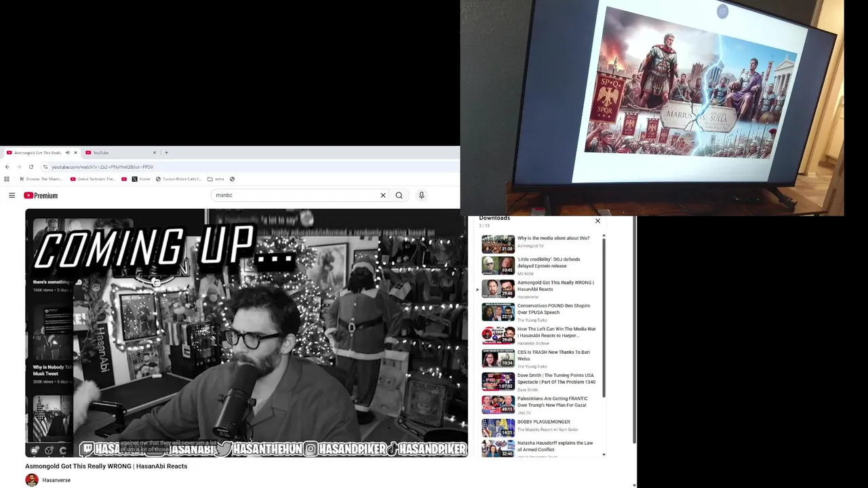Play BOBBY PLAGUEMONGER thumbnail
868x488 pixels.
point(498,428)
